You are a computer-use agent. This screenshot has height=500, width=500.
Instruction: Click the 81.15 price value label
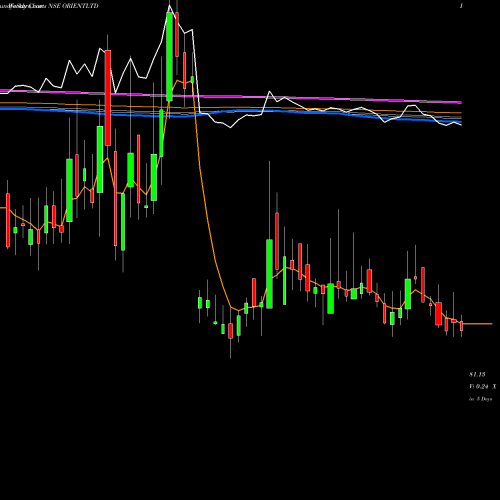click(x=477, y=375)
